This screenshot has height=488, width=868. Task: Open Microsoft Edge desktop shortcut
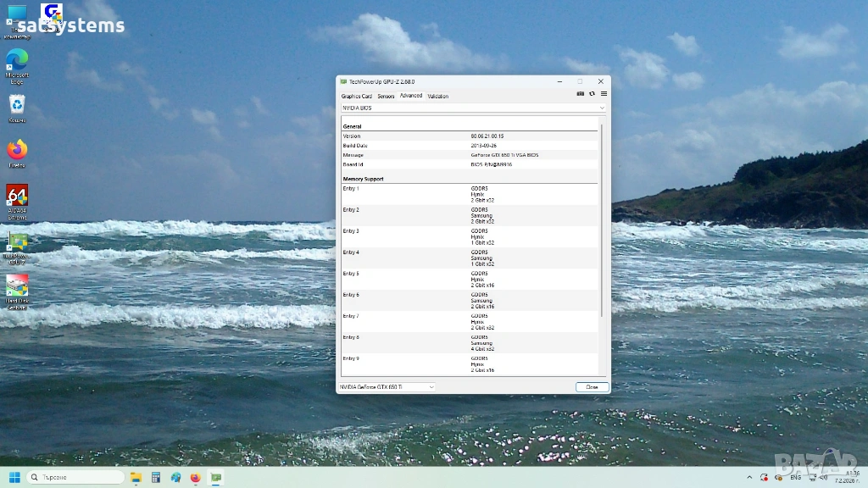point(17,60)
